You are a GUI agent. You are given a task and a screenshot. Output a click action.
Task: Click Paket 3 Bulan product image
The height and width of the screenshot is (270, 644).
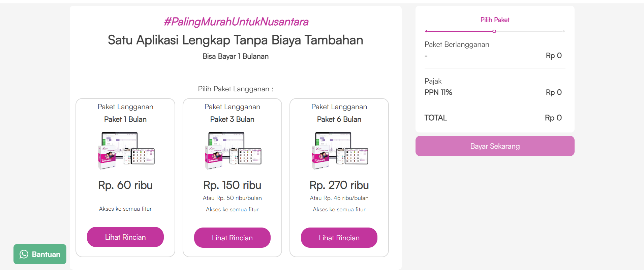[233, 150]
